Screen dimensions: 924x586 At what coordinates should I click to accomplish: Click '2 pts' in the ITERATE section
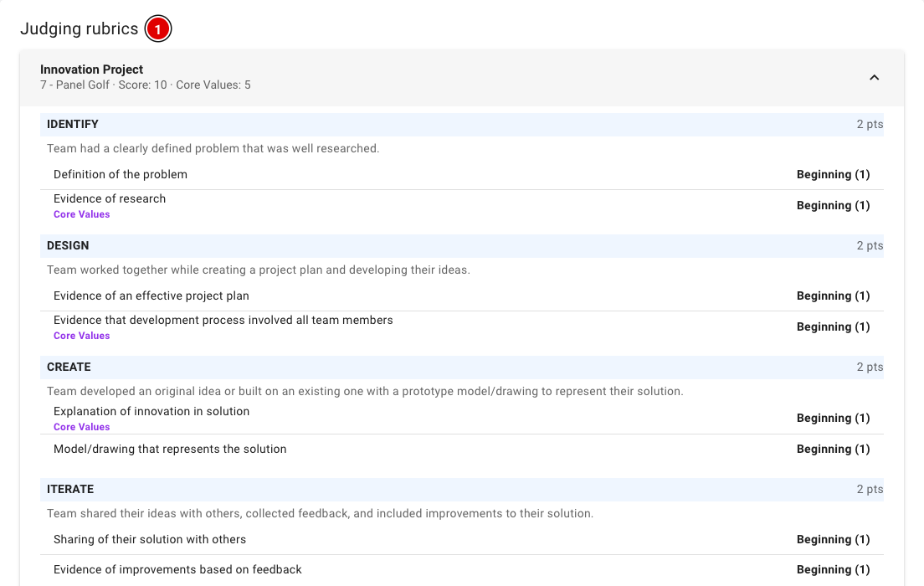[870, 490]
